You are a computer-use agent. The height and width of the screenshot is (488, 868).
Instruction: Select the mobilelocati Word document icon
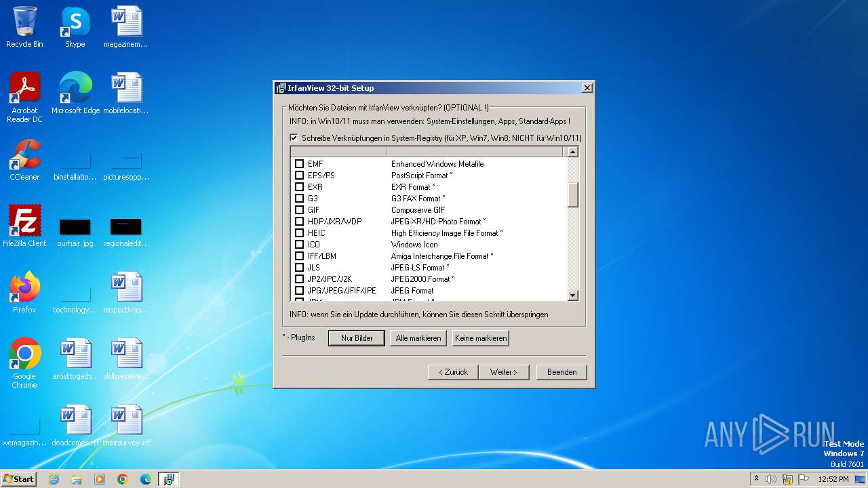pyautogui.click(x=126, y=93)
